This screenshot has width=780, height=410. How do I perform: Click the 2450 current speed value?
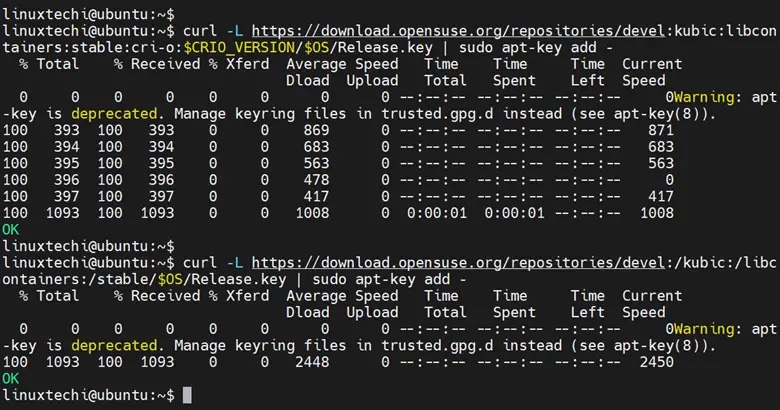point(655,361)
